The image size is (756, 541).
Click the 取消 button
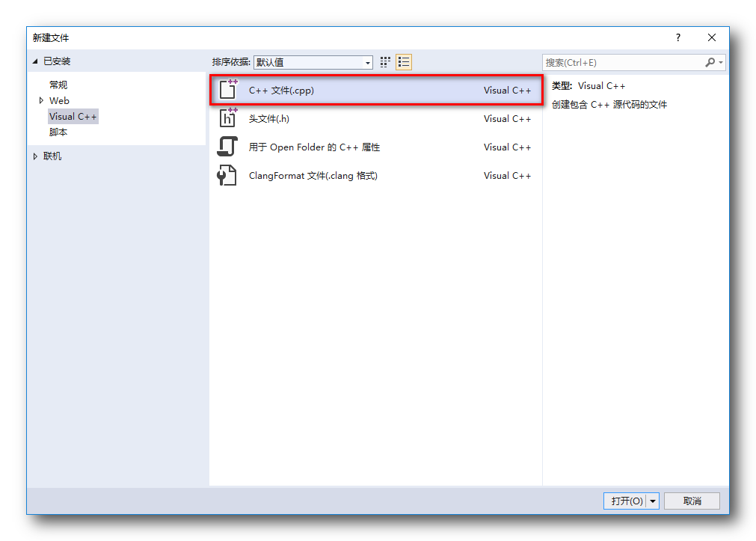tap(692, 501)
